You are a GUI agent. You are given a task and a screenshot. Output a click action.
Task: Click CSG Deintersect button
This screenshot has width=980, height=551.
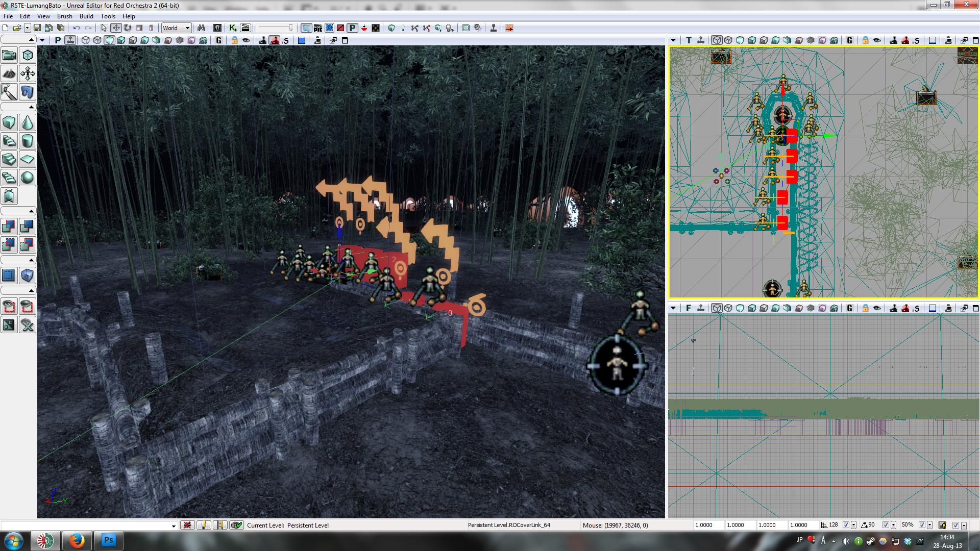coord(28,245)
